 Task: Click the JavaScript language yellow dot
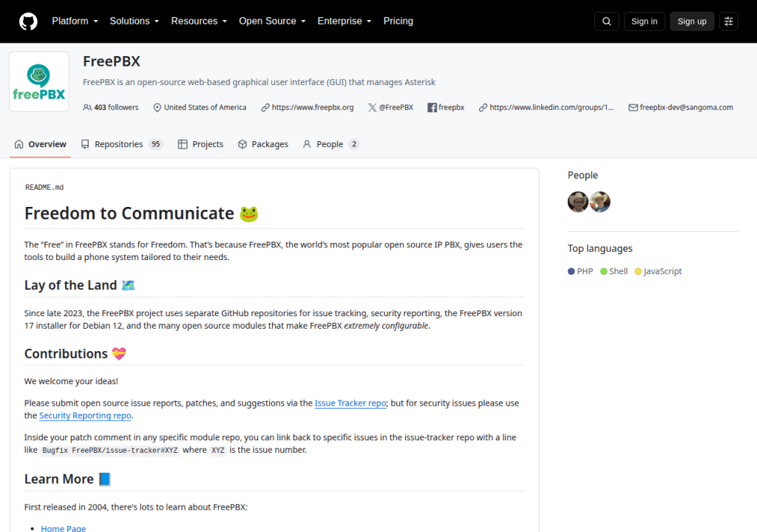pos(638,271)
